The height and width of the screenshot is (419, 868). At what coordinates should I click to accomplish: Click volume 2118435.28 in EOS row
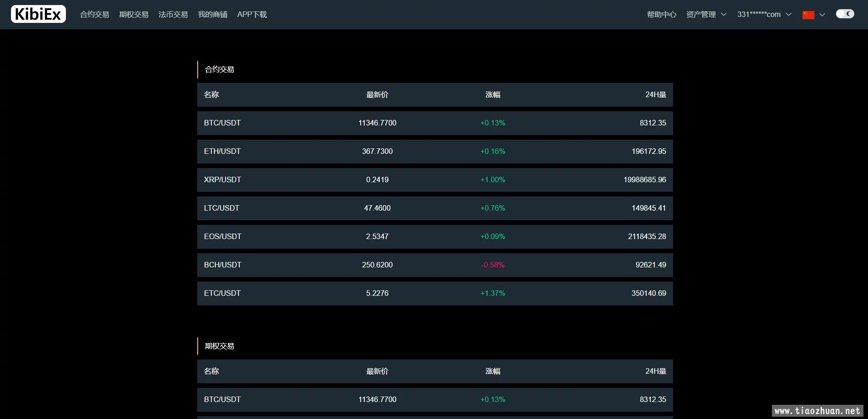click(647, 237)
